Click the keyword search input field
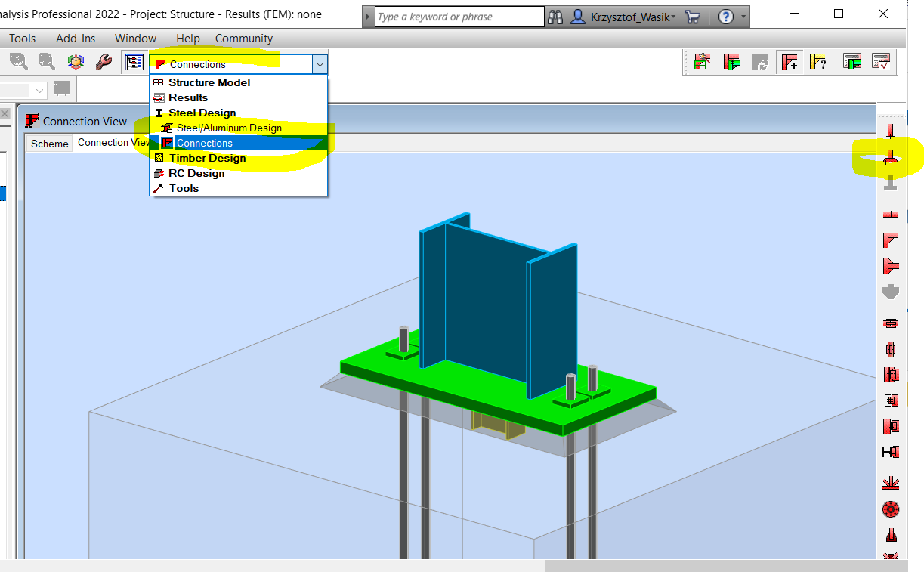 (459, 17)
